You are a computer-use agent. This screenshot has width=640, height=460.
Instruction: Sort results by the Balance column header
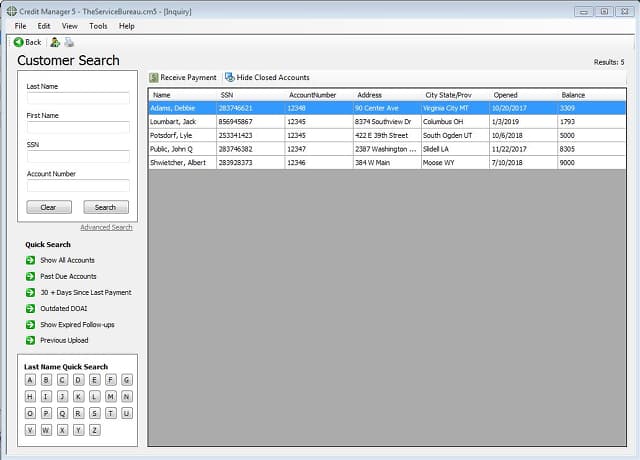point(591,95)
